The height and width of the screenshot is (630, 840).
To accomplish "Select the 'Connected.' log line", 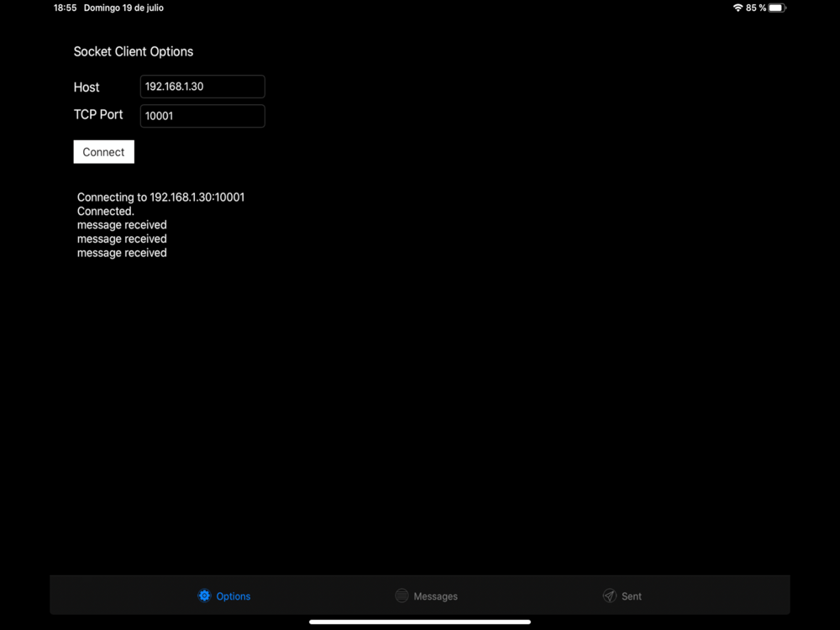I will coord(106,211).
